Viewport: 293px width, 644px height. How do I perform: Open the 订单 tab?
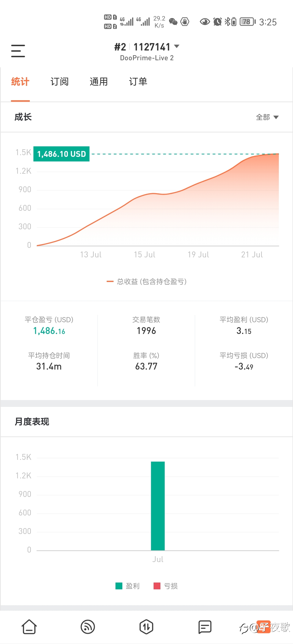[138, 82]
